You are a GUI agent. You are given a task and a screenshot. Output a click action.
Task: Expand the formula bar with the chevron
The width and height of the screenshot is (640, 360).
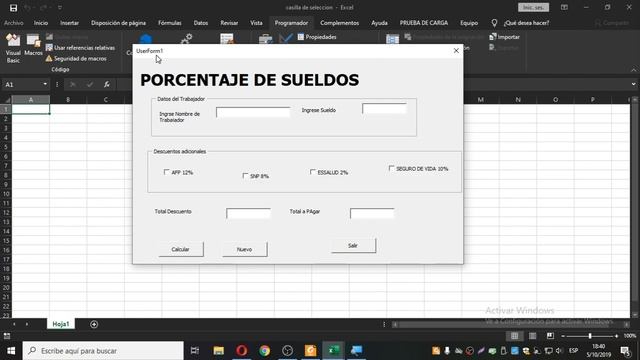[x=633, y=84]
